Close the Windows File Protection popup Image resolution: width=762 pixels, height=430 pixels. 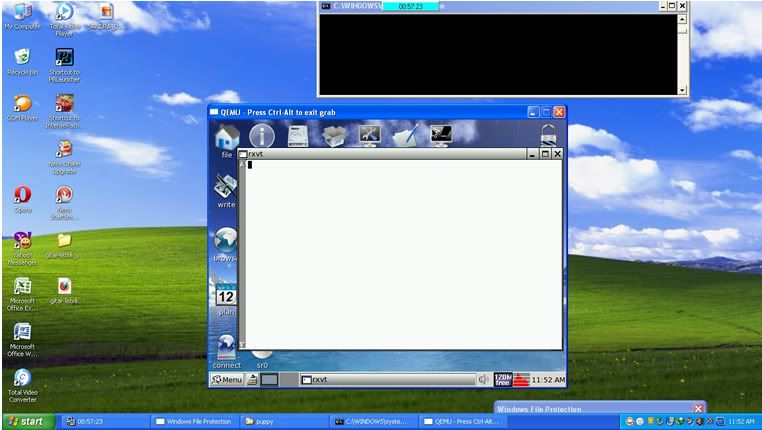tap(698, 408)
